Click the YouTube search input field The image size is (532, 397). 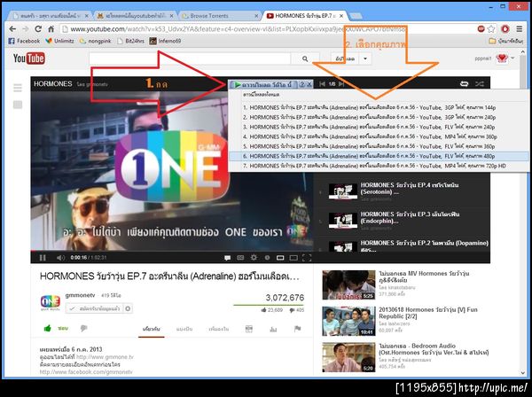coord(190,58)
